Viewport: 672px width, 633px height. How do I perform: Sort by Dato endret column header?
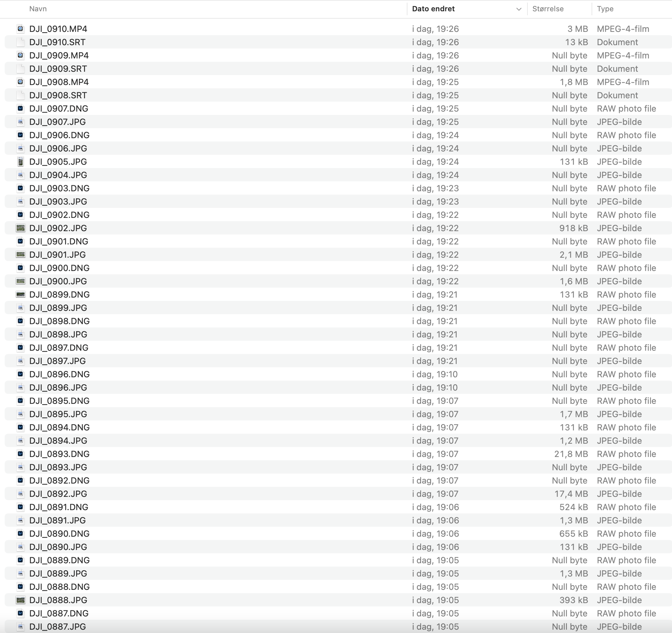coord(433,9)
